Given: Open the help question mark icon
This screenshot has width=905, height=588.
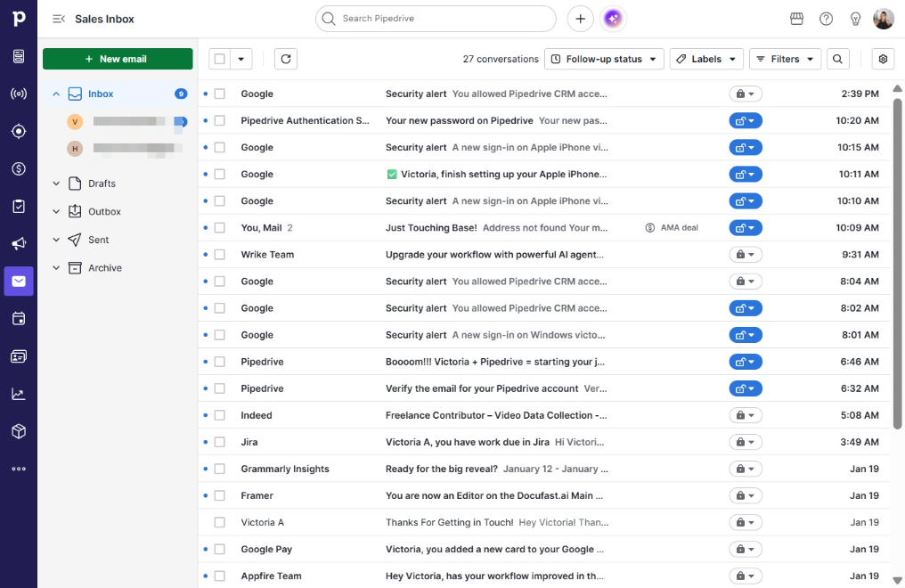Looking at the screenshot, I should [826, 19].
